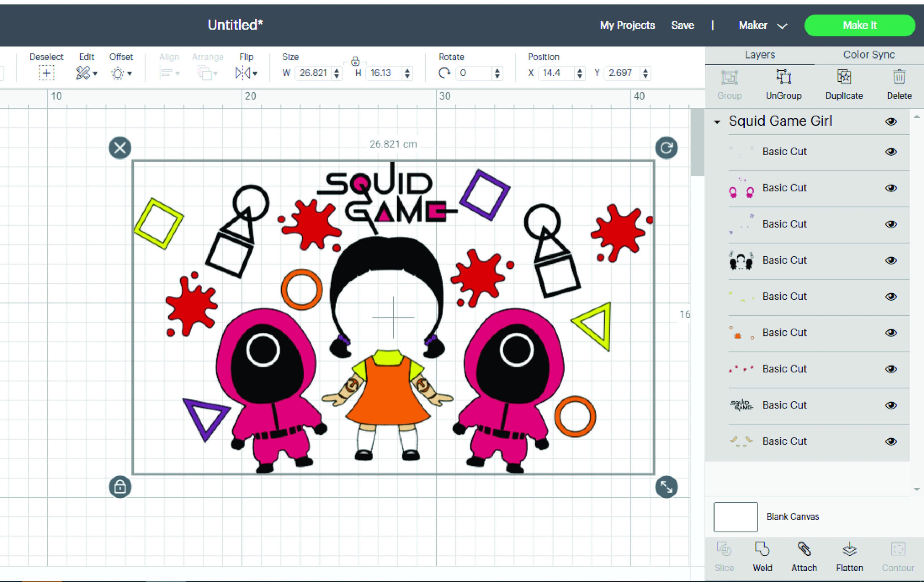Click the resize arrows handle on the selection
This screenshot has width=924, height=582.
point(667,487)
